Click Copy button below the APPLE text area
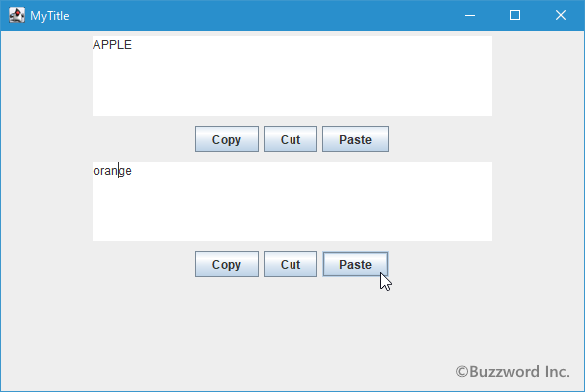Image resolution: width=585 pixels, height=392 pixels. tap(226, 139)
